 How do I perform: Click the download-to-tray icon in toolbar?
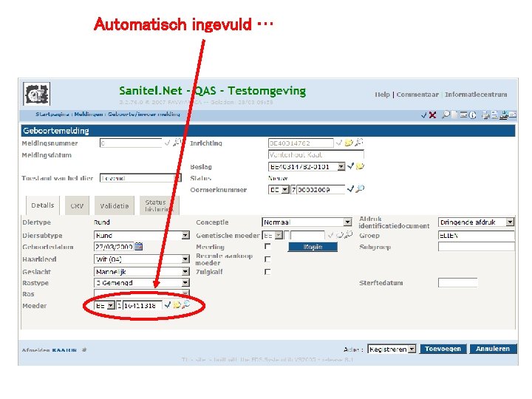tap(504, 115)
